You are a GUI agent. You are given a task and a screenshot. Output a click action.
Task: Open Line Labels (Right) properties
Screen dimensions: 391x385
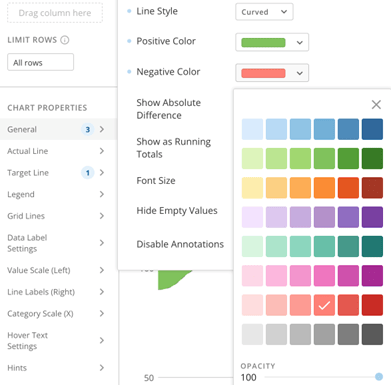coord(58,292)
